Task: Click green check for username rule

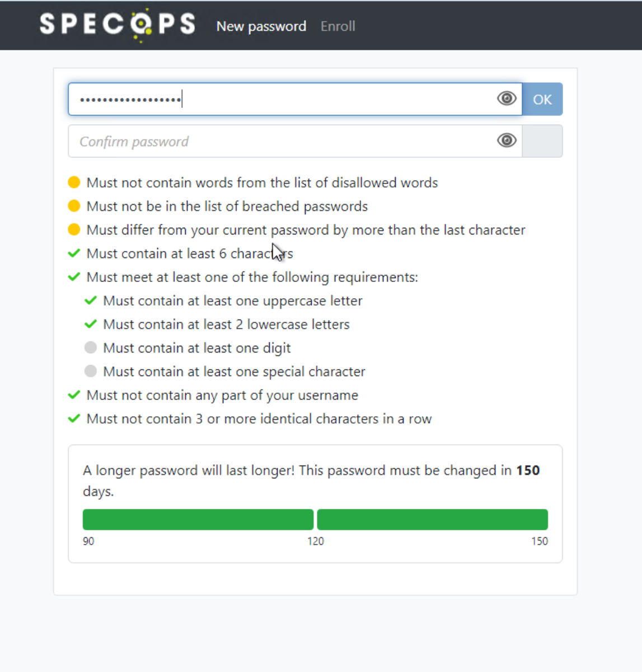Action: pyautogui.click(x=74, y=395)
